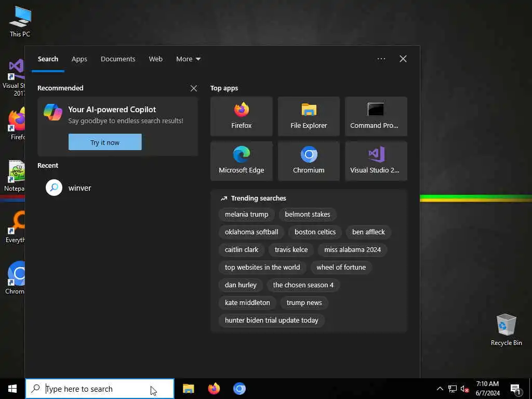Click the muted volume tray icon
Image resolution: width=532 pixels, height=399 pixels.
(464, 389)
